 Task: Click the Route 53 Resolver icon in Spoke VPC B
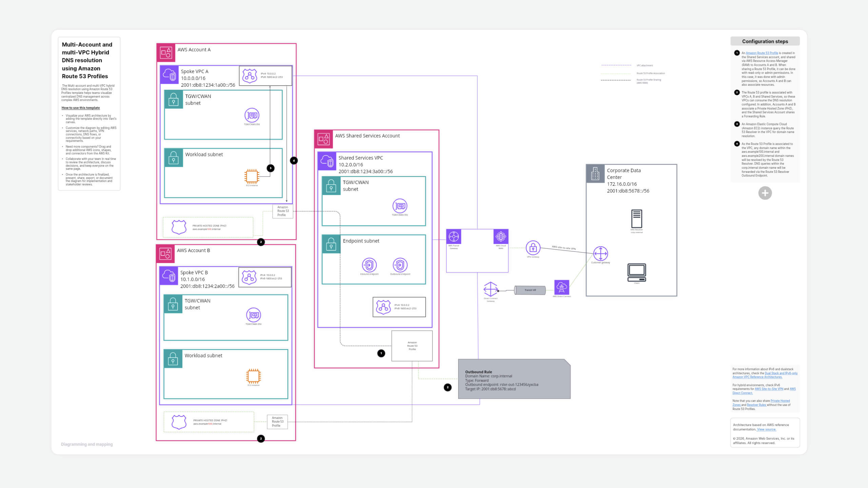pos(249,277)
